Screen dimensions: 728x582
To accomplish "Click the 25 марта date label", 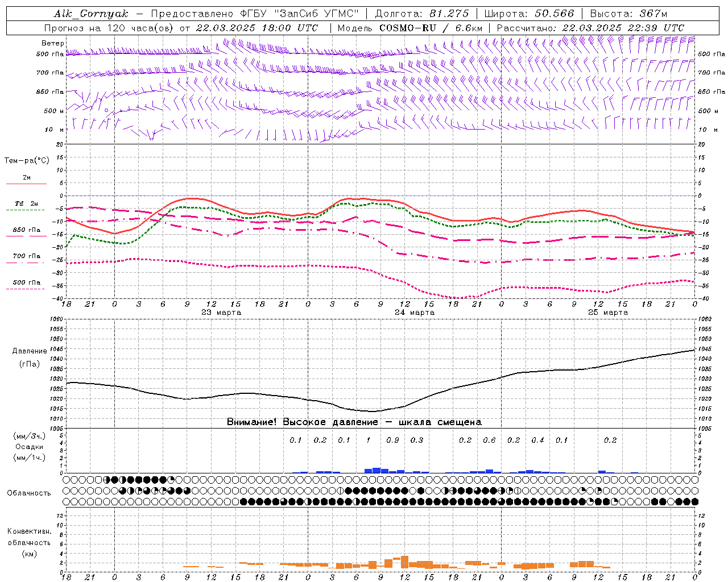I will tap(608, 313).
